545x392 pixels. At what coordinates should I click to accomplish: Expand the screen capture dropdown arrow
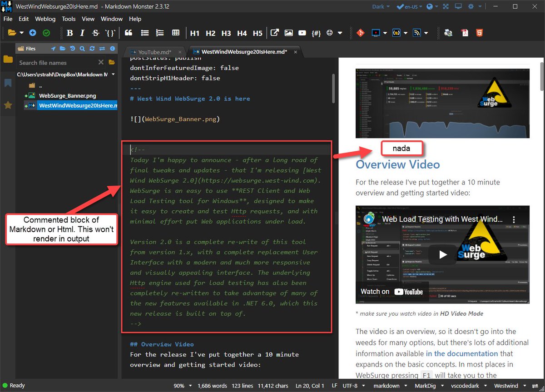point(385,33)
